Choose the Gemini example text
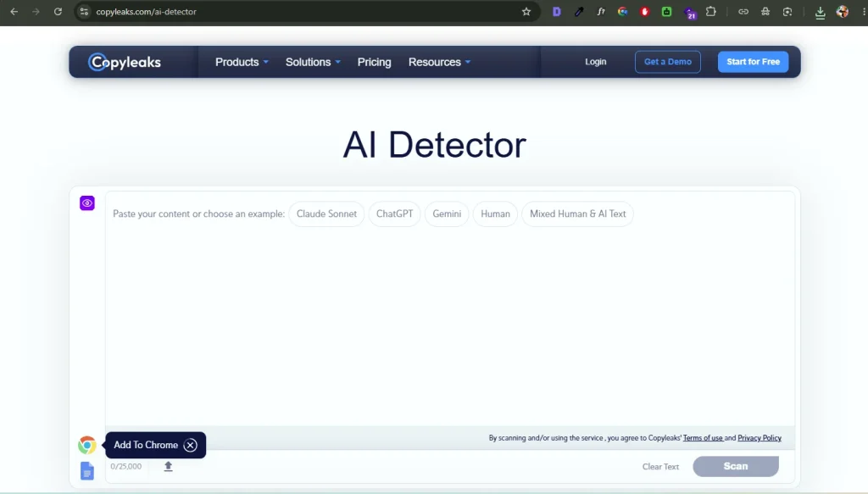 click(447, 214)
